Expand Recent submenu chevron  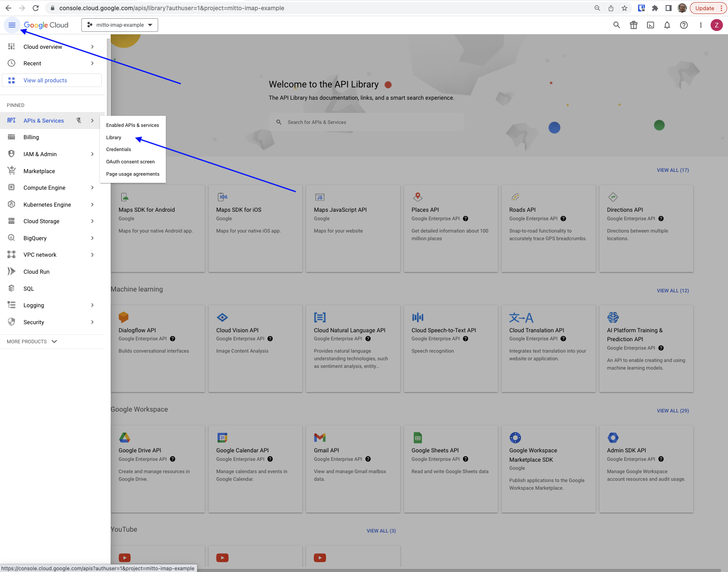[x=92, y=63]
